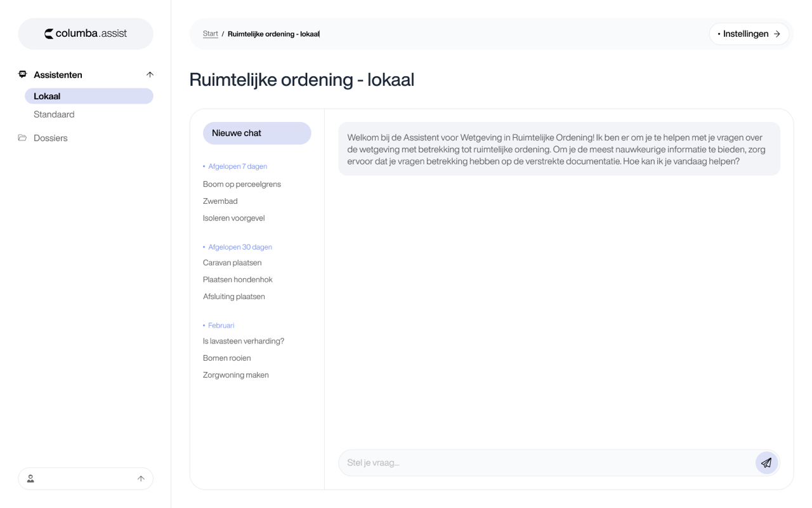Collapse the Assistenten section arrow
The image size is (812, 508).
pos(150,74)
